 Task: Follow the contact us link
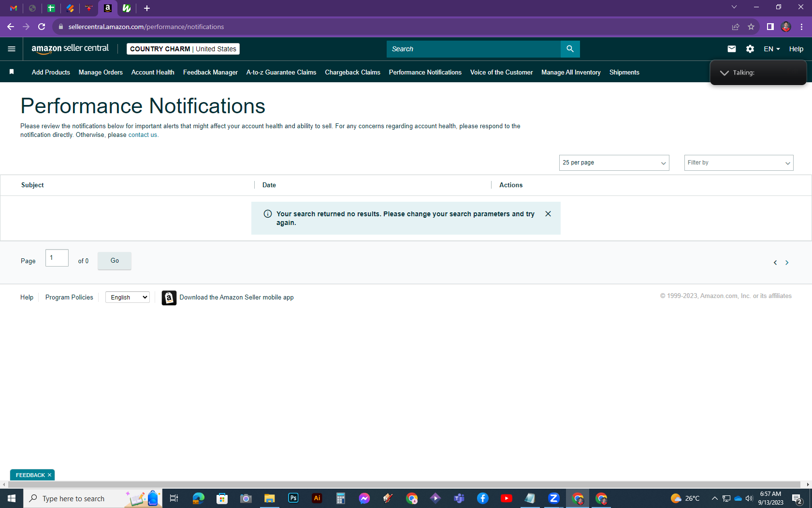tap(143, 135)
